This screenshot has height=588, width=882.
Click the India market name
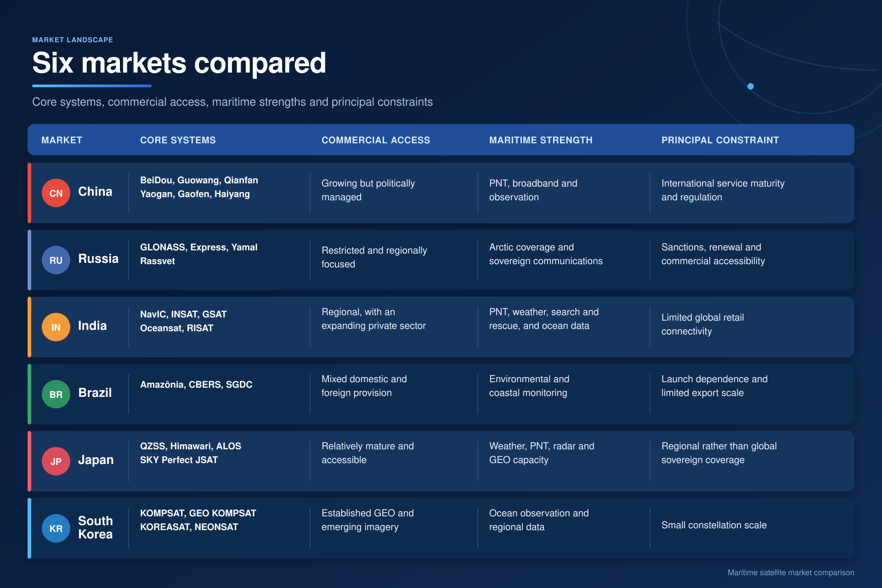92,326
